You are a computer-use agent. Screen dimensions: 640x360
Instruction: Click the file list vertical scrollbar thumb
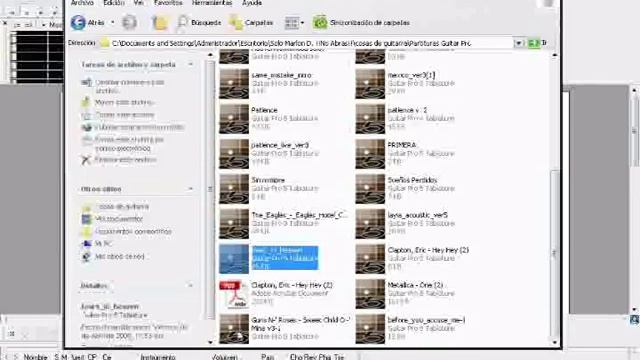coord(554,253)
